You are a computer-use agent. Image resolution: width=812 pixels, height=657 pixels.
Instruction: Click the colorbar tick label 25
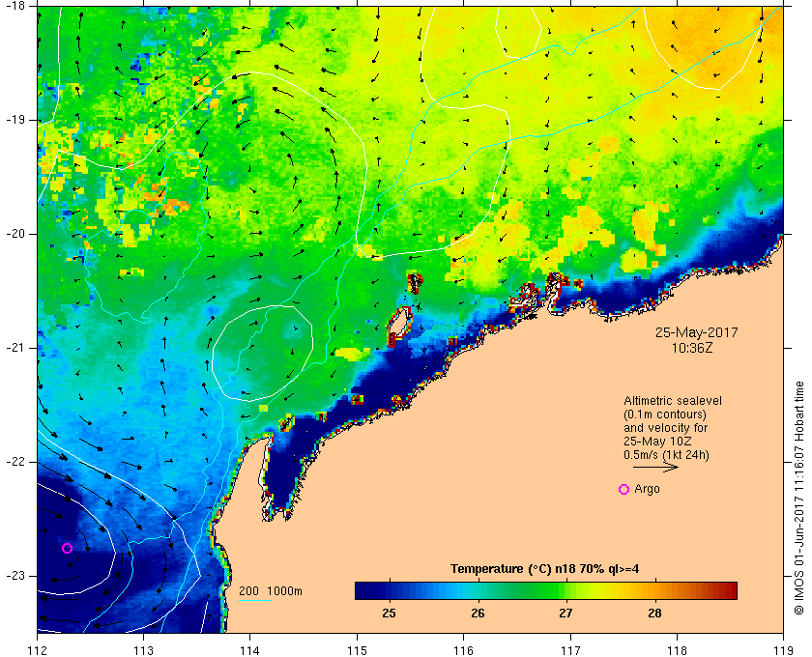[x=389, y=613]
